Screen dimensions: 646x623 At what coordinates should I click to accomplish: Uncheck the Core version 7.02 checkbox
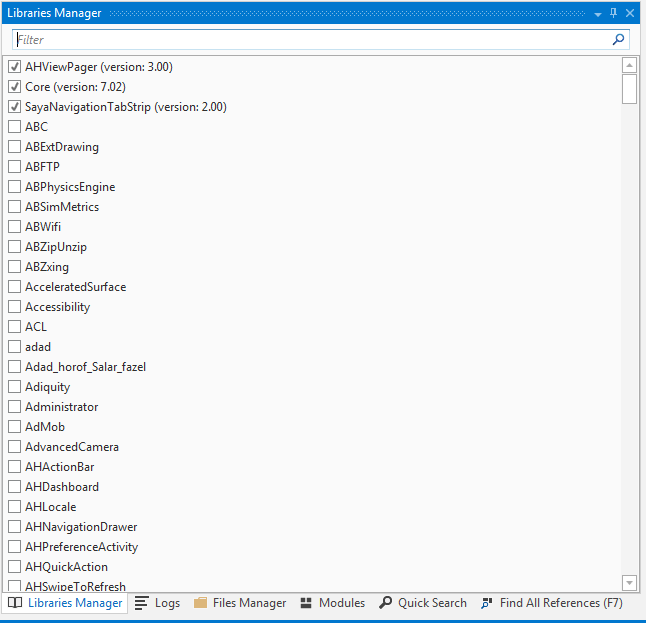coord(14,87)
